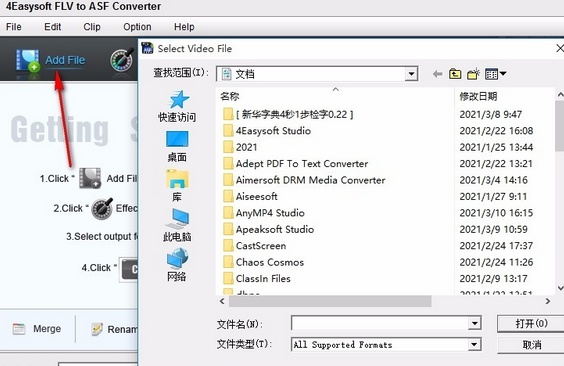Expand the 文件类型 formats dropdown

tap(474, 345)
